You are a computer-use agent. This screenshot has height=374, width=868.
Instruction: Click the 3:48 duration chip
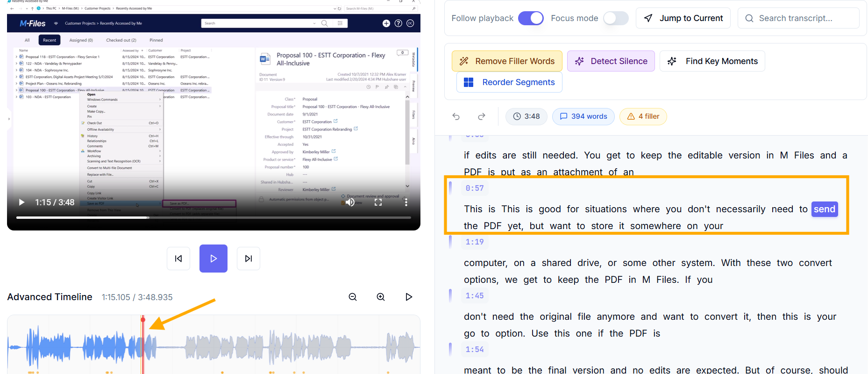coord(526,116)
